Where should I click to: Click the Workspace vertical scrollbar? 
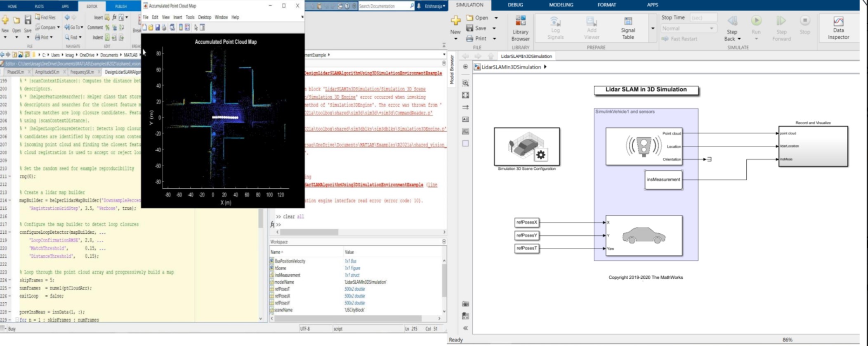pyautogui.click(x=444, y=281)
